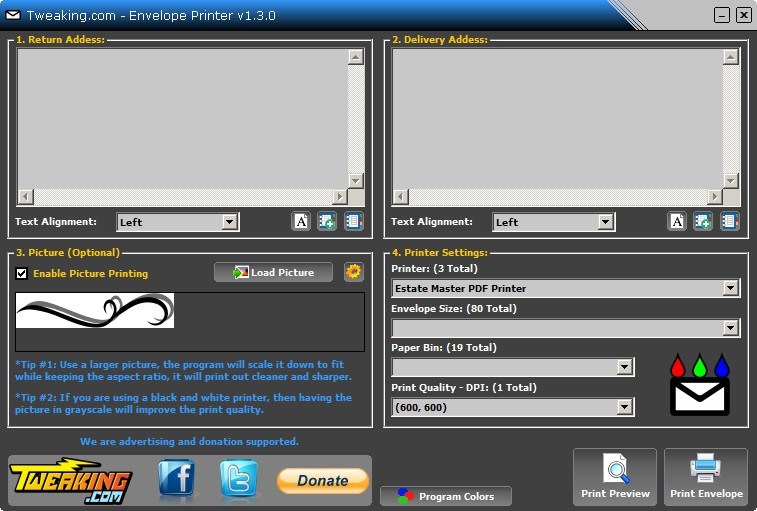Expand the Print Quality DPI dropdown
The width and height of the screenshot is (757, 511).
click(513, 407)
